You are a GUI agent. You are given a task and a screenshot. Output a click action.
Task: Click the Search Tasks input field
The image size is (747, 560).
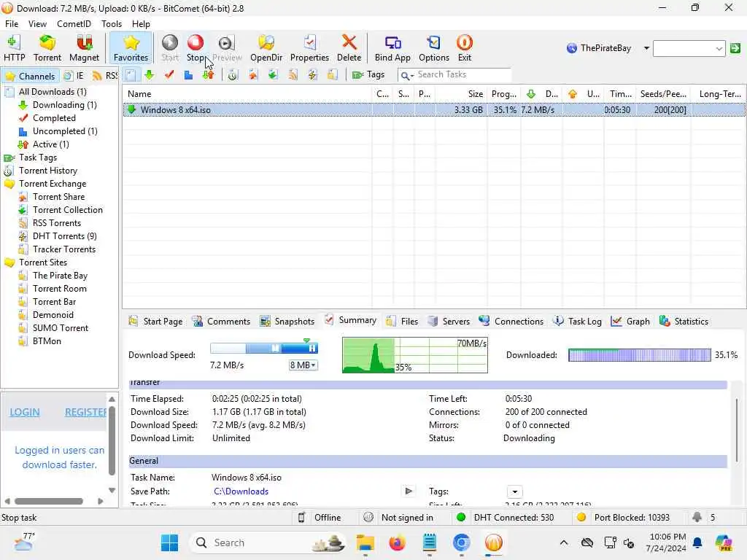pyautogui.click(x=462, y=75)
